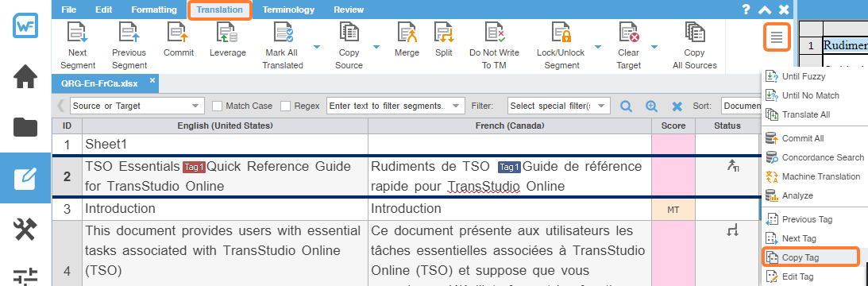Click the Status column header
Screen dimensions: 868x286
pos(727,126)
